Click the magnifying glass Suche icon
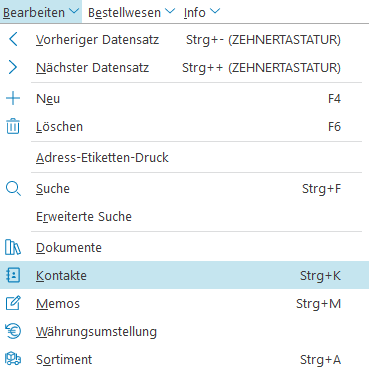This screenshot has width=369, height=374. tap(13, 189)
